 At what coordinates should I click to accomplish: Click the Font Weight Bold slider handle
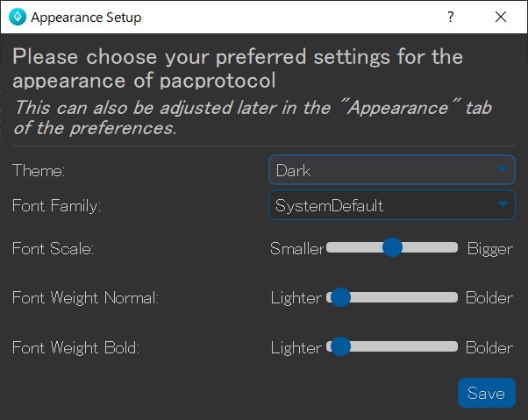(340, 347)
